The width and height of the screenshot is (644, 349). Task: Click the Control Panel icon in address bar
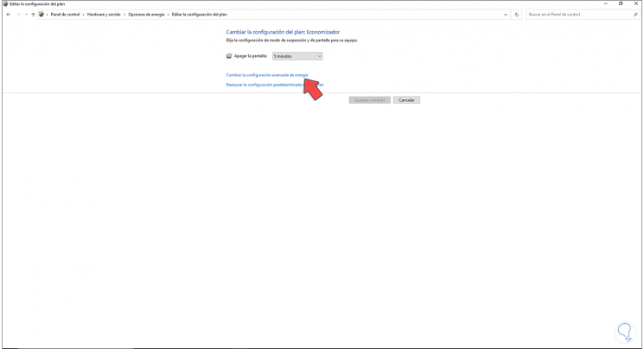[41, 15]
